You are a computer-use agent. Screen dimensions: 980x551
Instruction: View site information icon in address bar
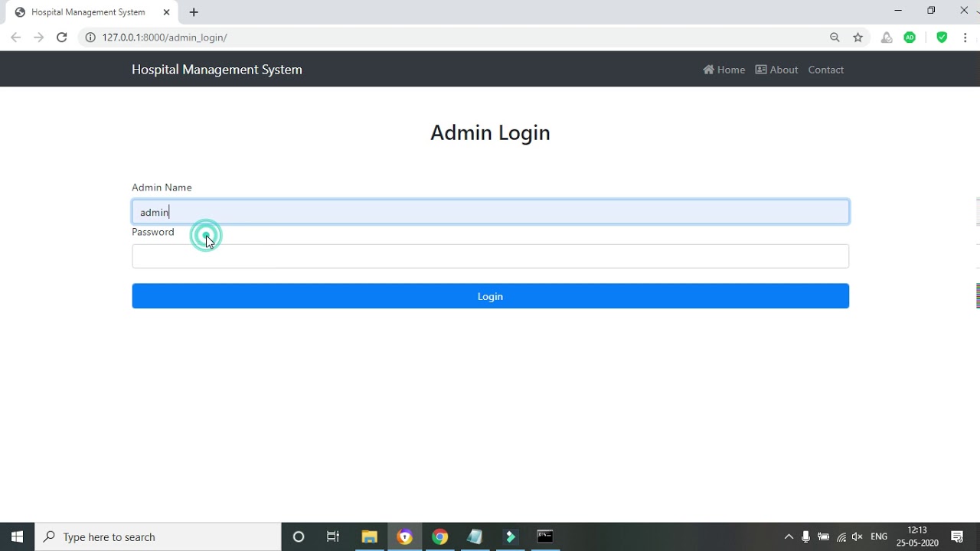[x=90, y=37]
